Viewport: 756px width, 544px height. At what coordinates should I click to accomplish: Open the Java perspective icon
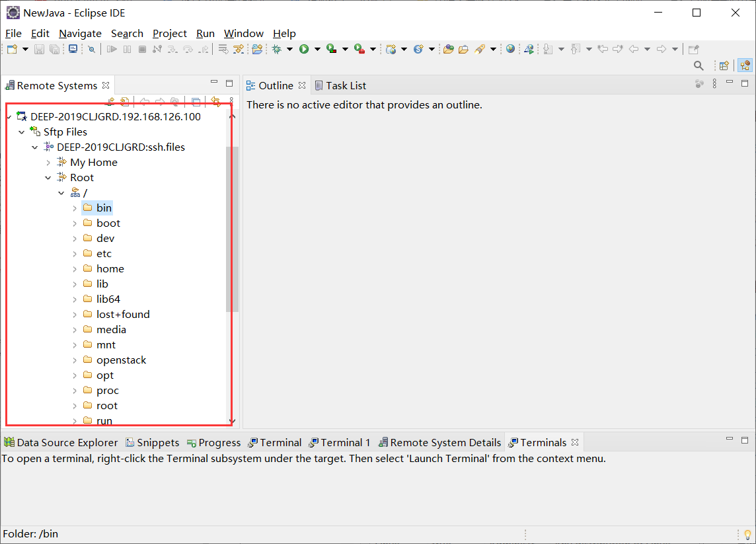[x=745, y=65]
